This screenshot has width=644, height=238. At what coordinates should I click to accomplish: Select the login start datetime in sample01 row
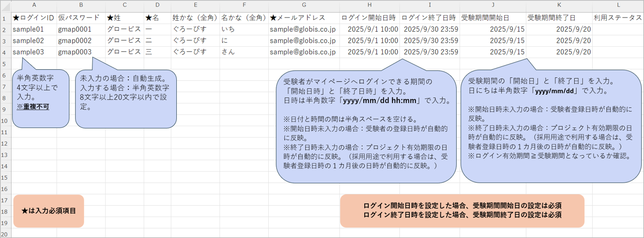pos(370,29)
